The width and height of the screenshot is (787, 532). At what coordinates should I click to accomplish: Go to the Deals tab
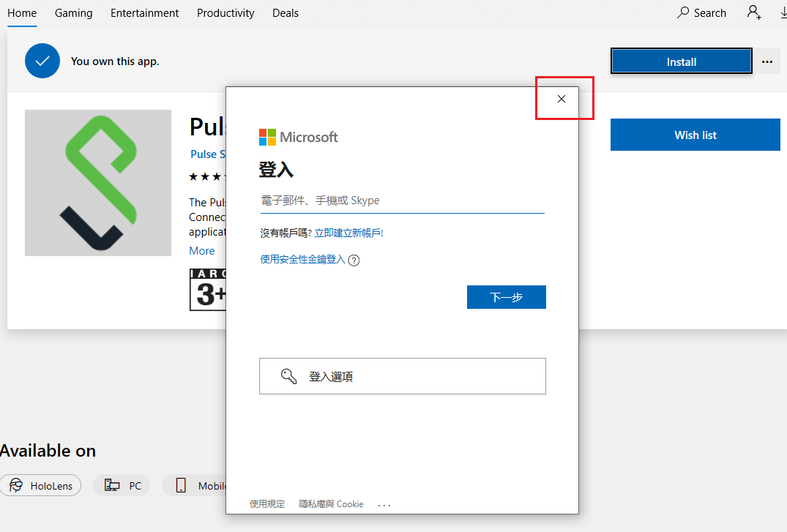(x=286, y=13)
